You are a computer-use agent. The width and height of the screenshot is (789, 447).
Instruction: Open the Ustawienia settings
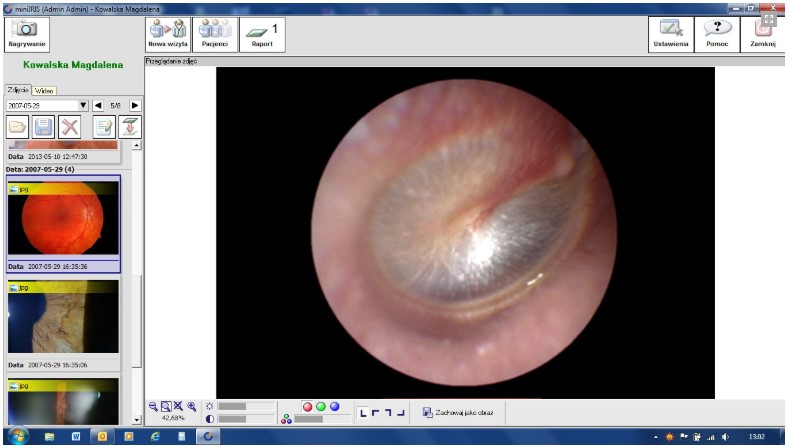coord(670,36)
